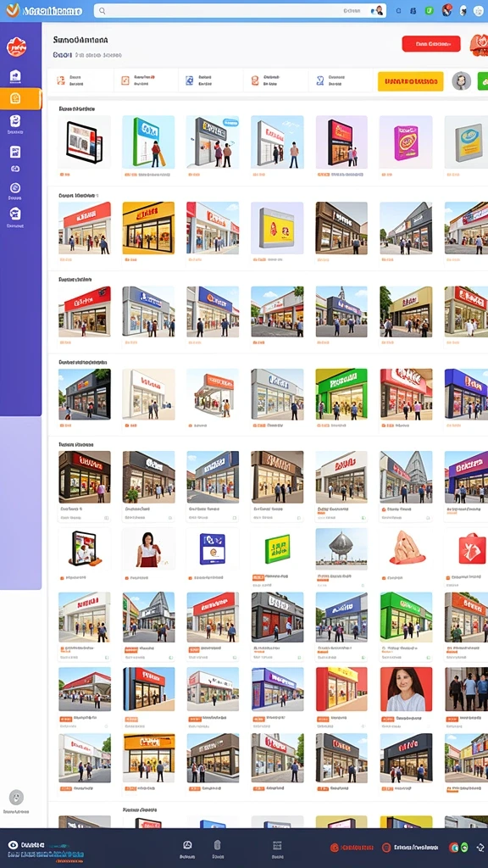Click the green square icon in the top bar

pyautogui.click(x=429, y=10)
